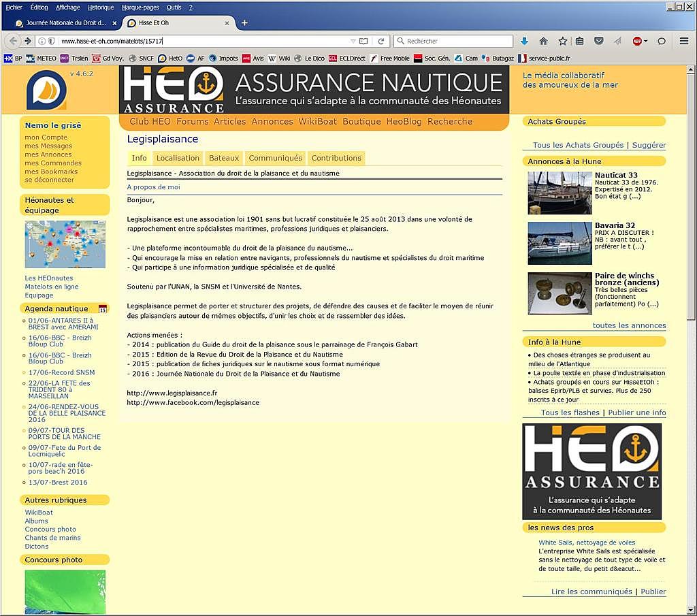
Task: Bookmark this page with the star icon
Action: coord(562,41)
